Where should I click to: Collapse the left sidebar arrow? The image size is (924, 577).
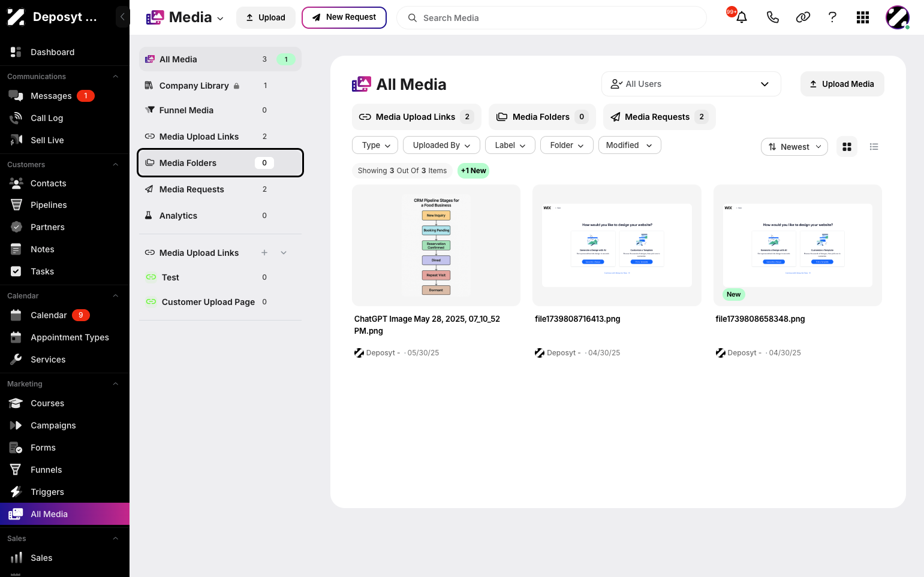tap(122, 17)
